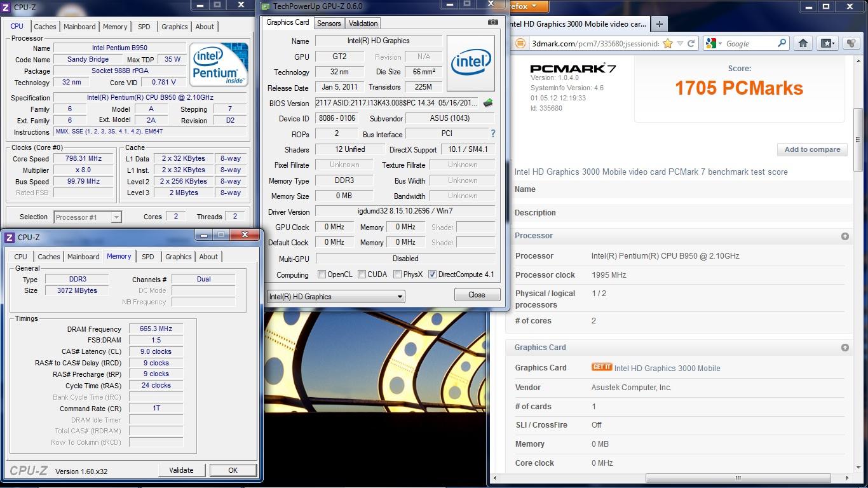Reload the page in Firefox

click(x=691, y=43)
